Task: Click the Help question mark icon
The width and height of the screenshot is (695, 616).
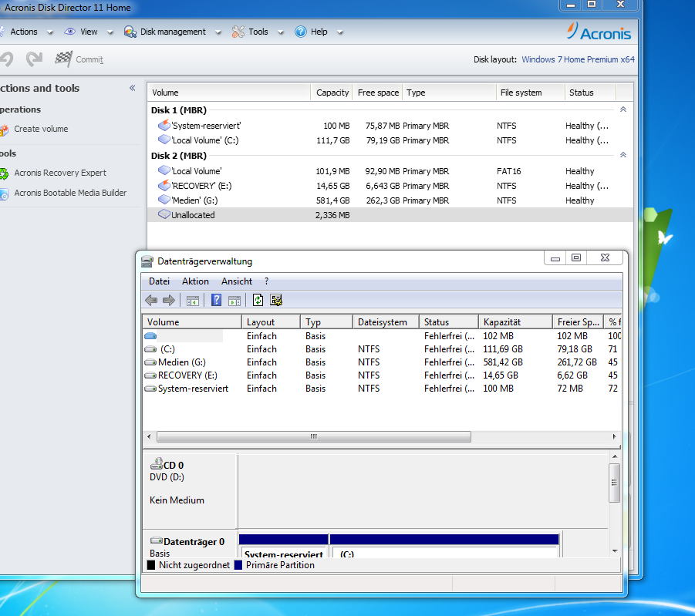Action: 301,32
